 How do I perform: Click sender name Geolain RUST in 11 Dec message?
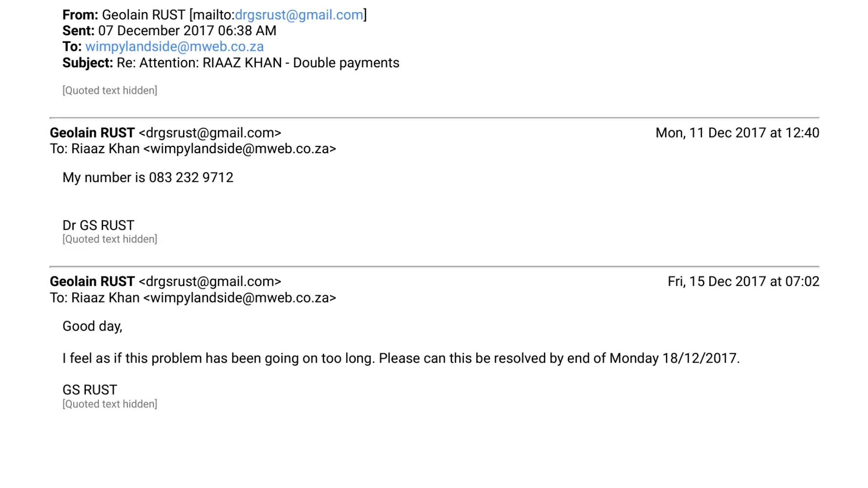92,133
